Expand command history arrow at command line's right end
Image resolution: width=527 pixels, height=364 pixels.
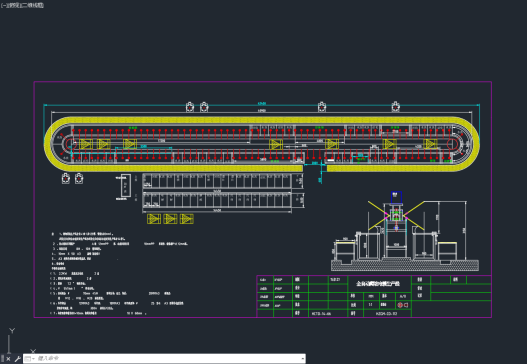302,359
